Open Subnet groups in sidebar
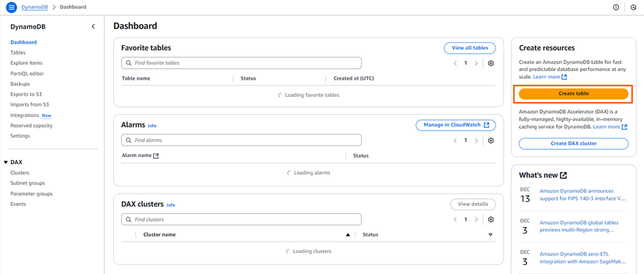This screenshot has width=644, height=274. point(27,183)
